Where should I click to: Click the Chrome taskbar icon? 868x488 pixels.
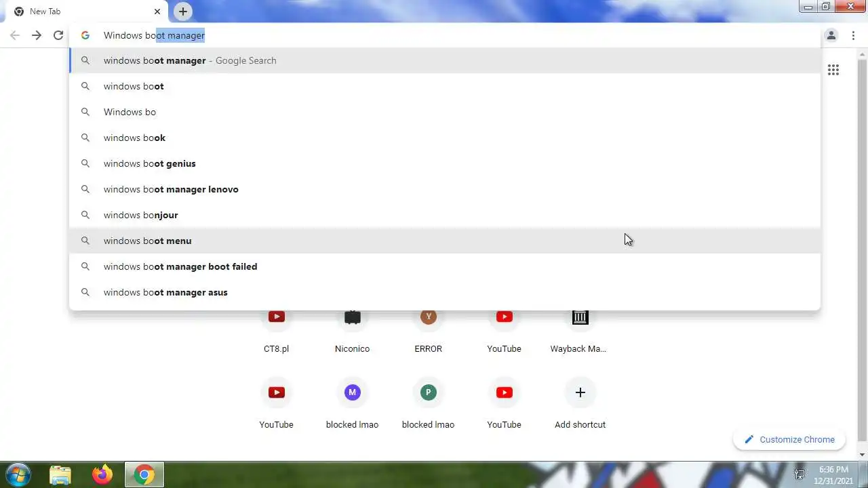point(144,474)
